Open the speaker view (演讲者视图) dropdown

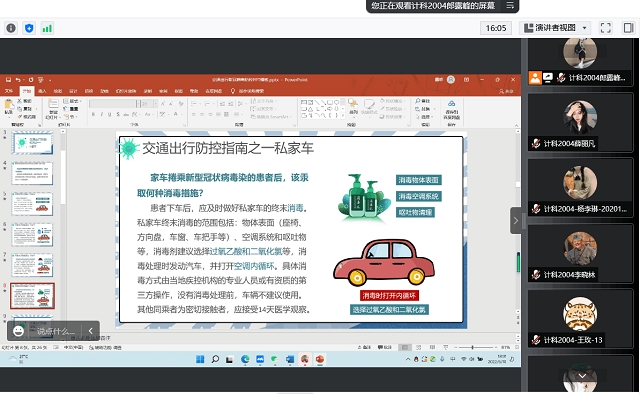(556, 28)
